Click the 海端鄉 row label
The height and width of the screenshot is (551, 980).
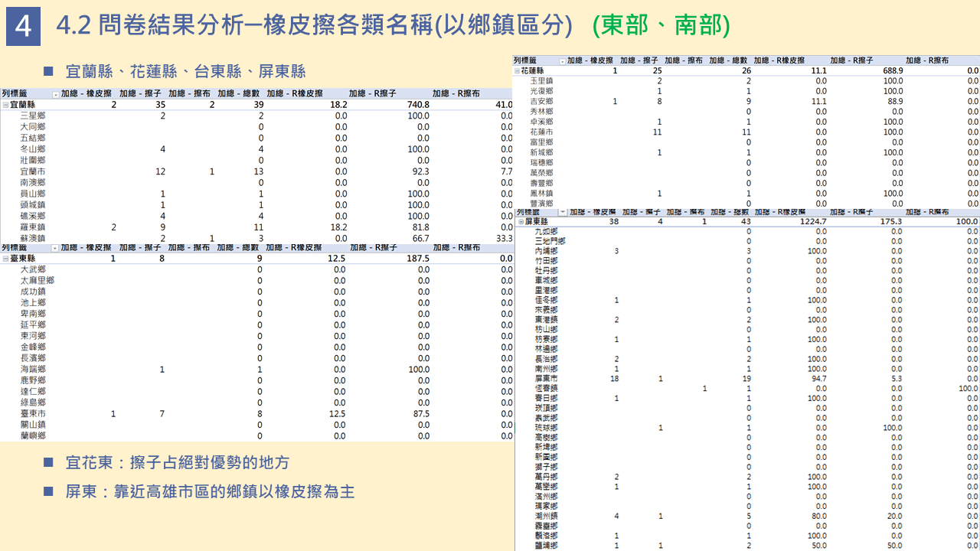click(x=33, y=370)
